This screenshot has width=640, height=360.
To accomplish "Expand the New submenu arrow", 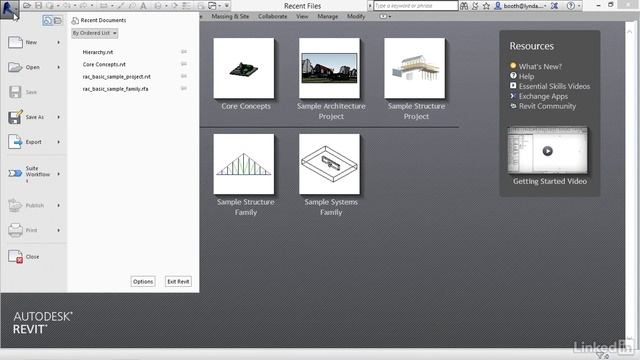I will click(59, 42).
